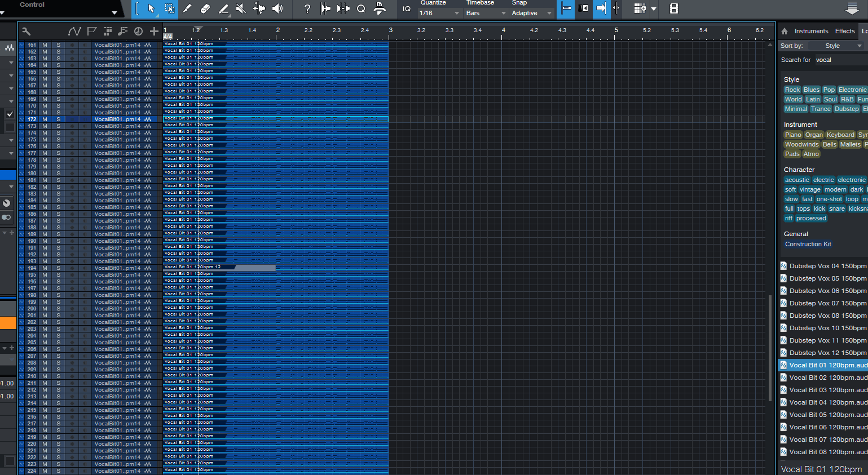Toggle snap to cursor button in toolbar

click(x=566, y=8)
